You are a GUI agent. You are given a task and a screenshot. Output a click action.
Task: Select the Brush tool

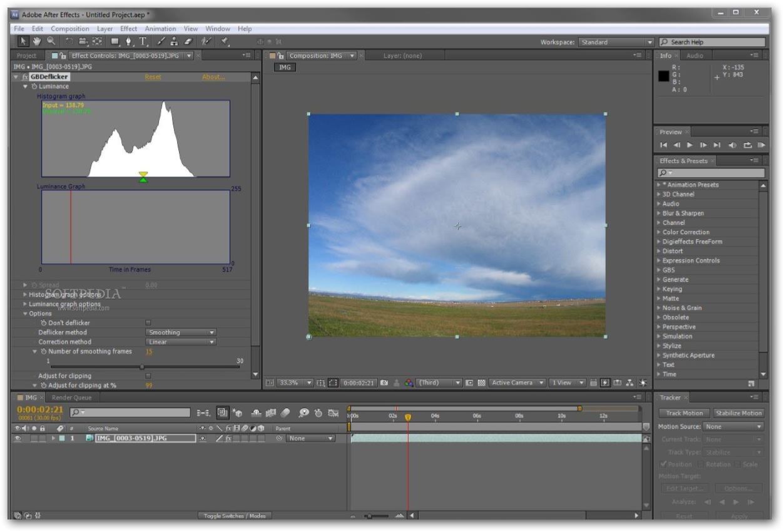pyautogui.click(x=161, y=42)
